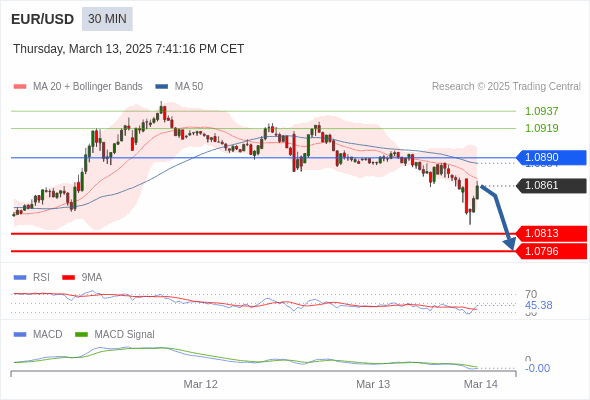Click the 9MA legend color swatch

click(x=68, y=278)
